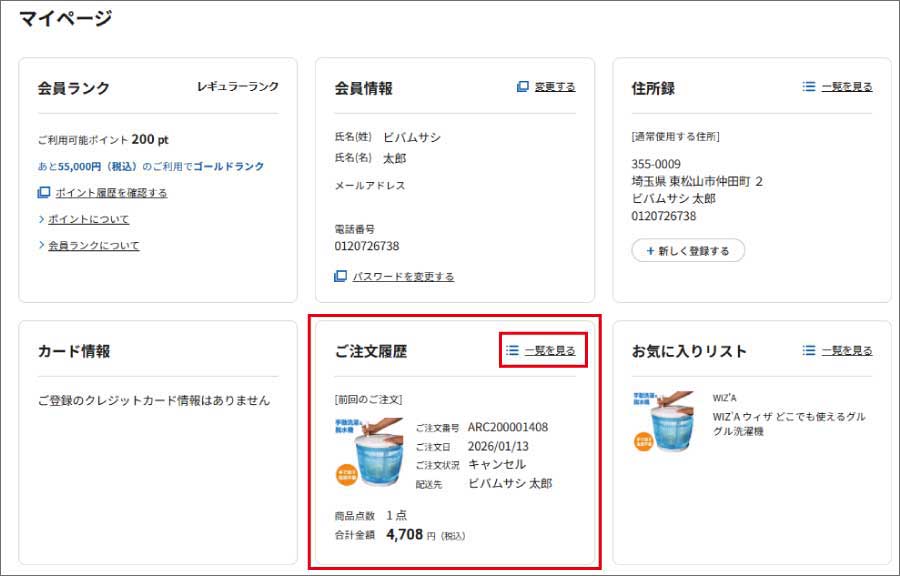Click the list icon beside ご注文履歴の一覧を見る
The width and height of the screenshot is (900, 576).
513,351
